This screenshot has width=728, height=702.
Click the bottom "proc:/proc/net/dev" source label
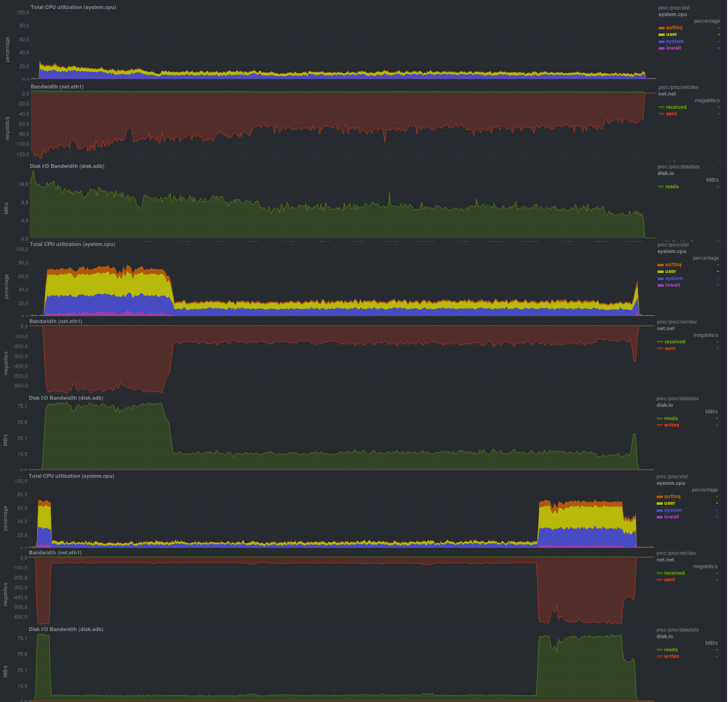(x=676, y=553)
